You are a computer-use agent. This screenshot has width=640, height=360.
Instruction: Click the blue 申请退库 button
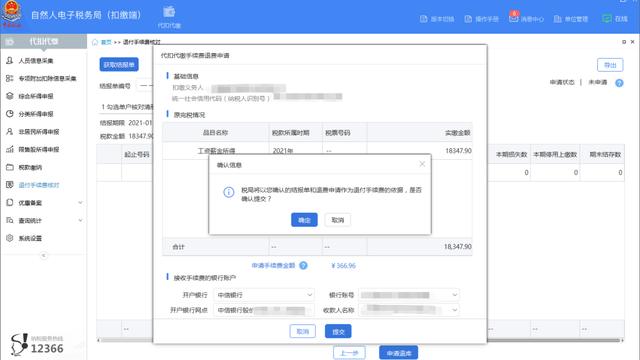(x=399, y=353)
